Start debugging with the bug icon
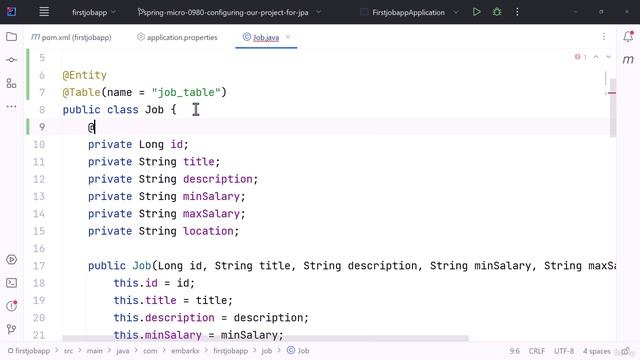This screenshot has height=360, width=640. coord(497,12)
